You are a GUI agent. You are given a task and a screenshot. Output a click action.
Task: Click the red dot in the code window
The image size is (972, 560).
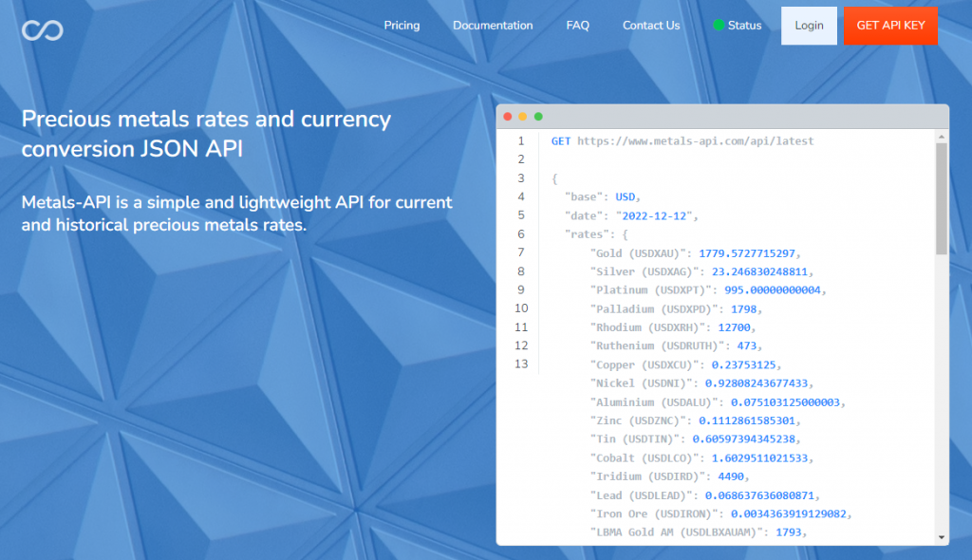[508, 117]
